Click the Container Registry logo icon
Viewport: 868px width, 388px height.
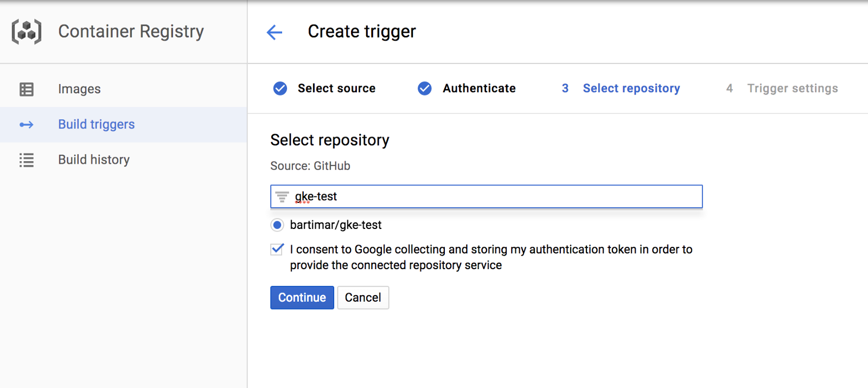[x=27, y=31]
